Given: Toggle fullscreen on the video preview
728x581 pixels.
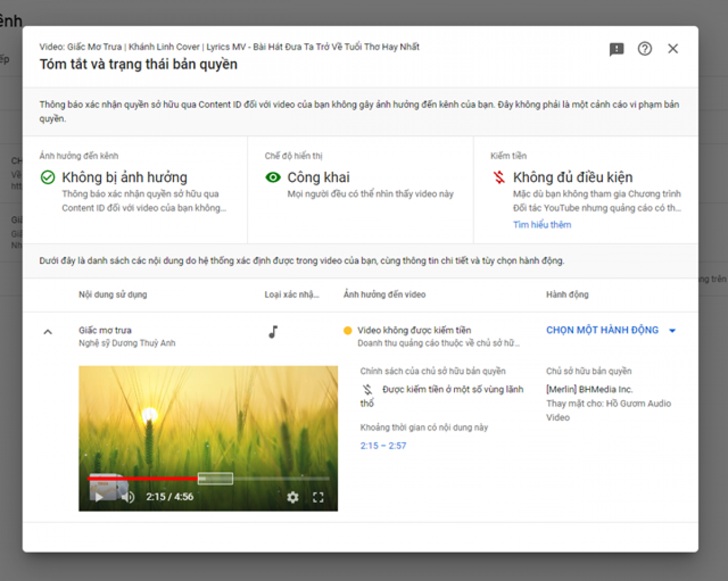Looking at the screenshot, I should 318,497.
